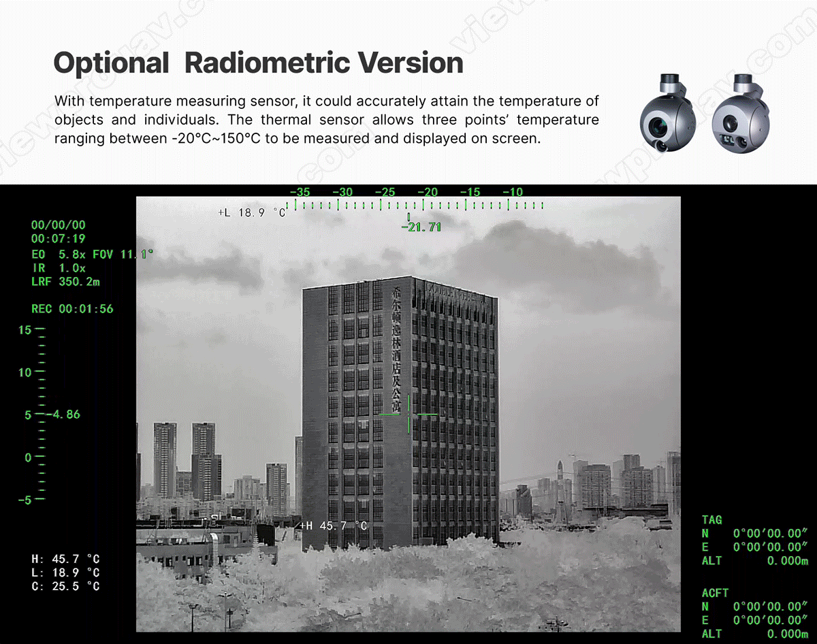817x644 pixels.
Task: Click the REC 00:01:56 recording indicator
Action: tap(72, 308)
